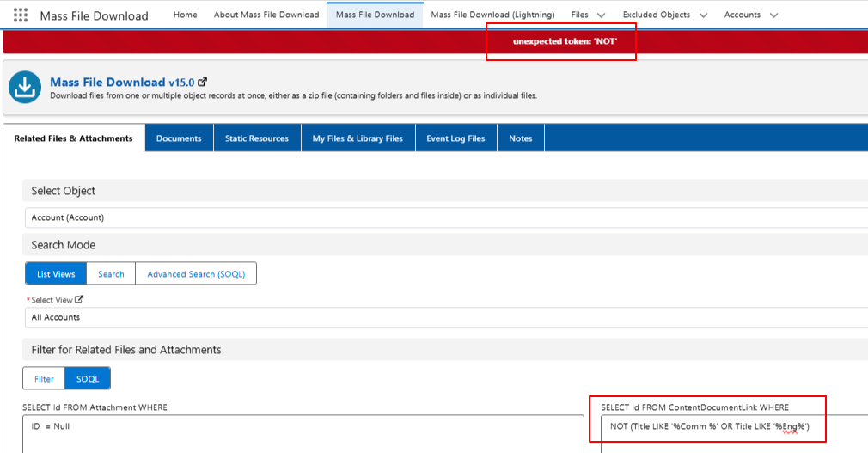Viewport: 868px width, 453px height.
Task: Select List Views search mode
Action: [56, 274]
